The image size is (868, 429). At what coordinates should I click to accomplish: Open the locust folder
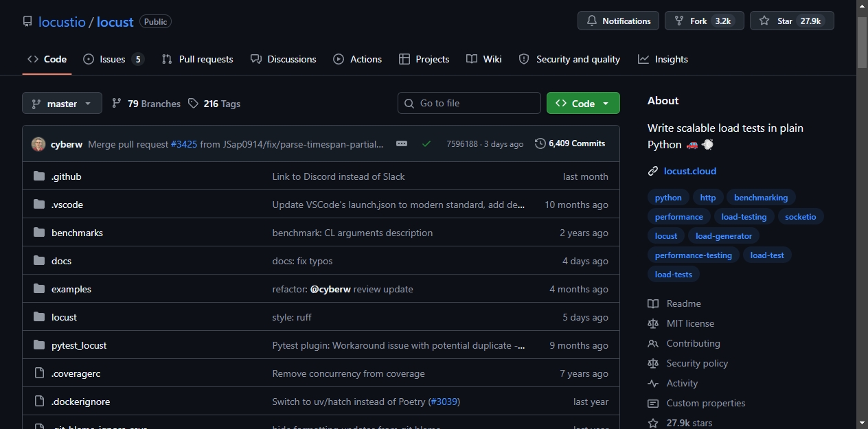pos(64,317)
